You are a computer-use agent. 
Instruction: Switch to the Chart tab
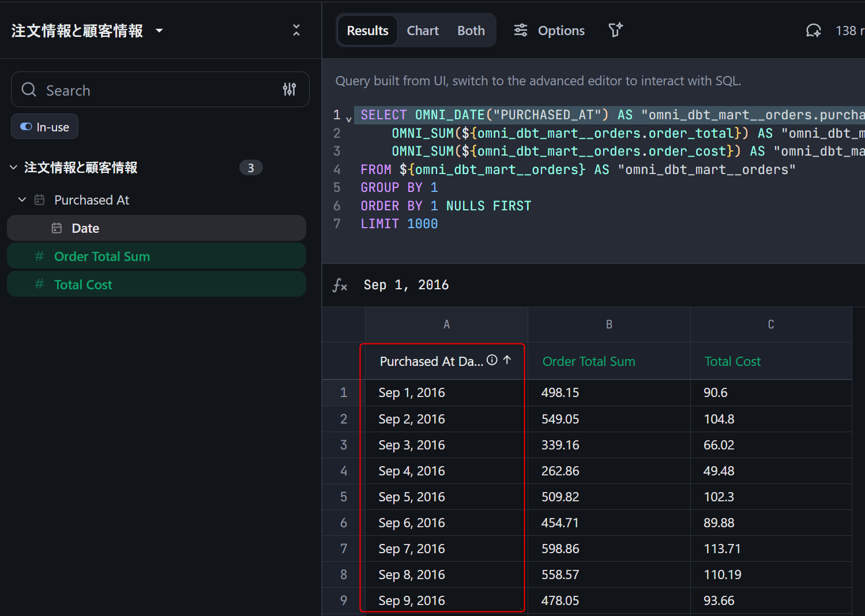(422, 31)
